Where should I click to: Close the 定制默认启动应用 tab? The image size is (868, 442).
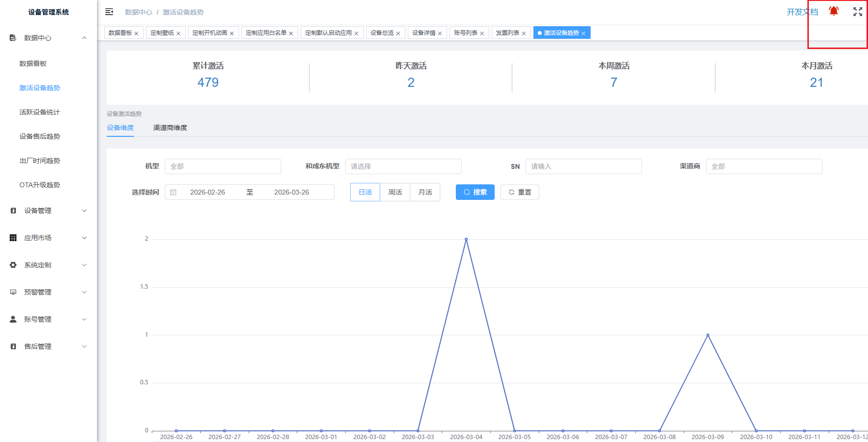pos(356,33)
